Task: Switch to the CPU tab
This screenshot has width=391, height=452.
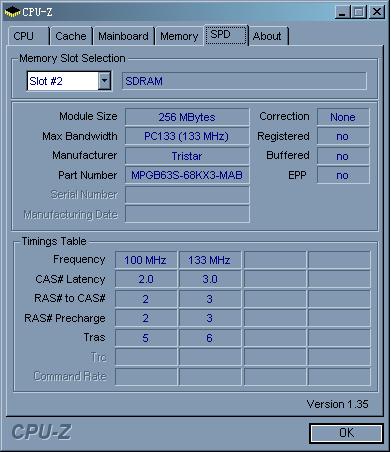Action: tap(29, 36)
